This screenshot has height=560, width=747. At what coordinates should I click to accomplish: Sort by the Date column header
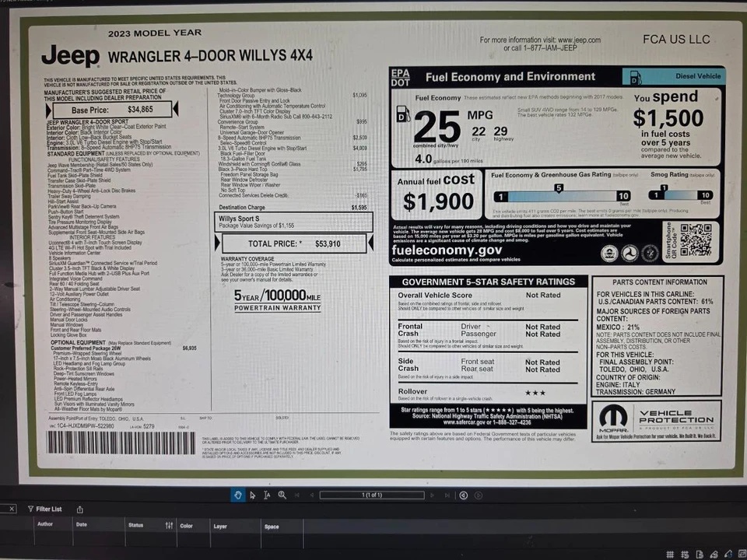(x=82, y=524)
